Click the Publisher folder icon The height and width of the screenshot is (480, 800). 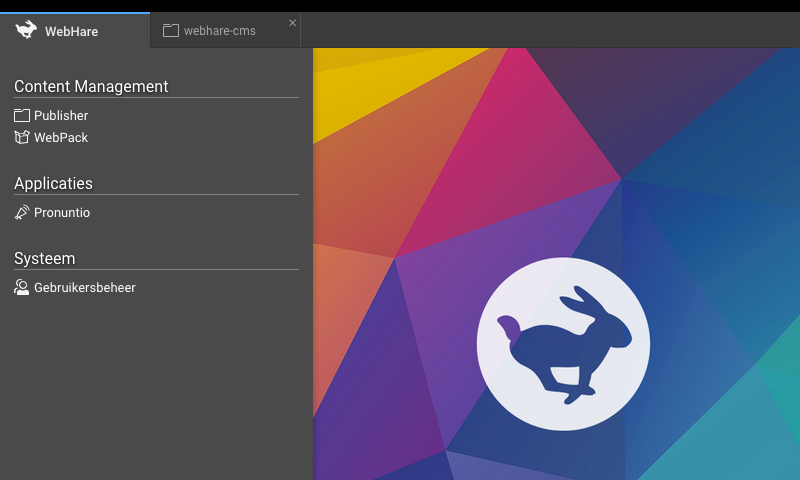(22, 115)
